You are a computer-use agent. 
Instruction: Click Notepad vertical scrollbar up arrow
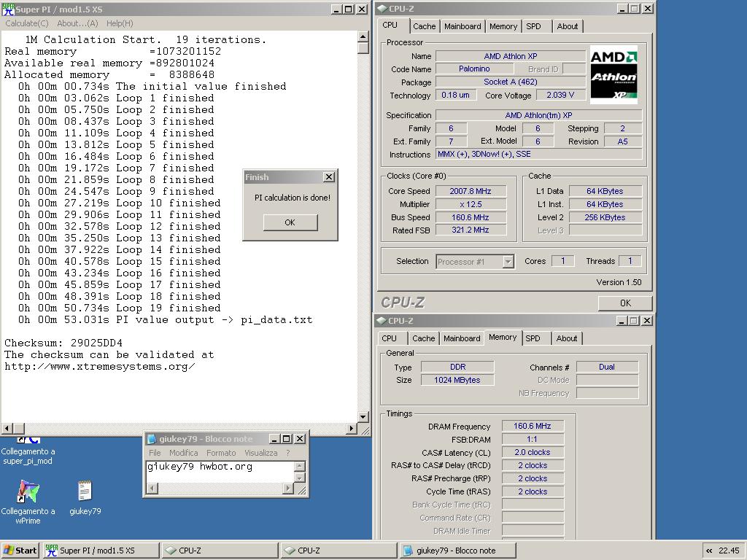tap(299, 466)
